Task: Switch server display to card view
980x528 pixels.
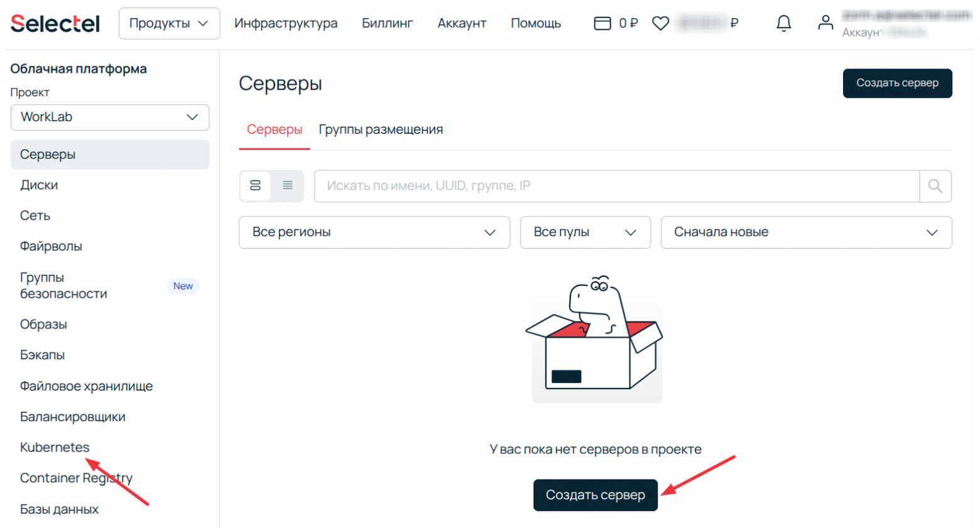Action: pos(254,185)
